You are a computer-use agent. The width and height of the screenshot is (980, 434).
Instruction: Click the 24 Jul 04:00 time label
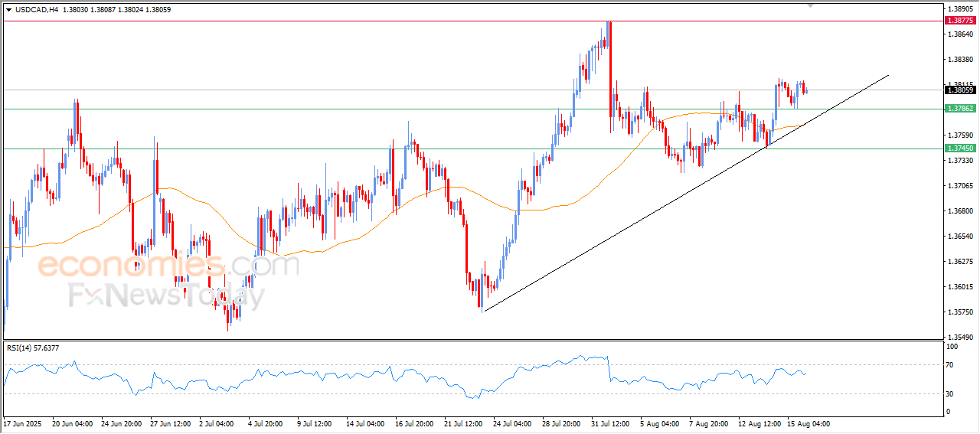(x=513, y=423)
